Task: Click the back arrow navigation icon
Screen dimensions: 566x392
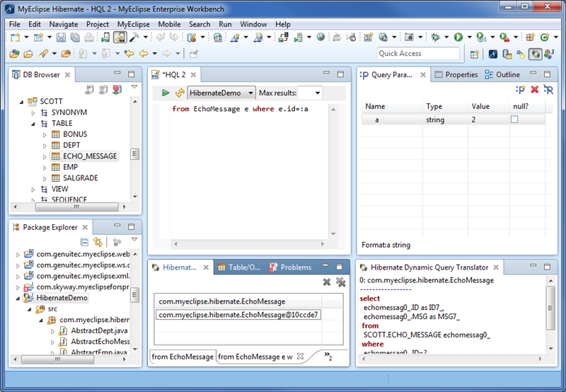Action: [144, 54]
